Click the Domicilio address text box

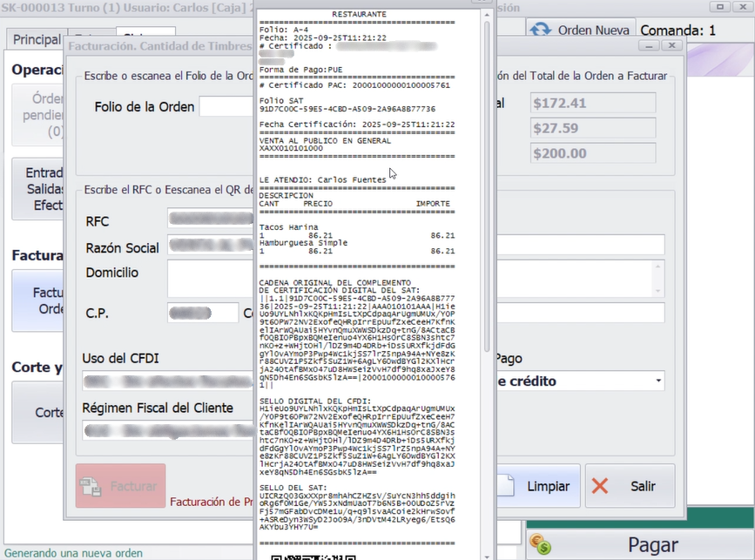[x=209, y=279]
